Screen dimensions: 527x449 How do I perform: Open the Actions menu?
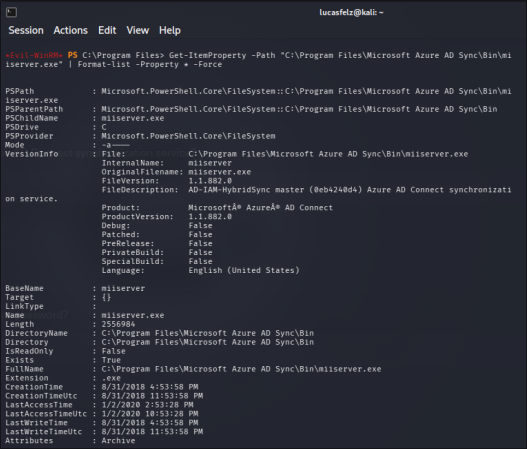[71, 31]
